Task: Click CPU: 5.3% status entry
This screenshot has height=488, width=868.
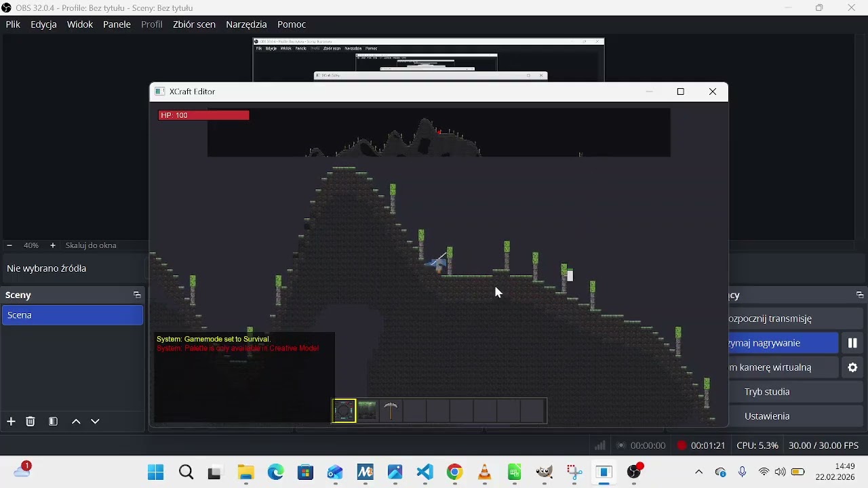Action: (757, 445)
